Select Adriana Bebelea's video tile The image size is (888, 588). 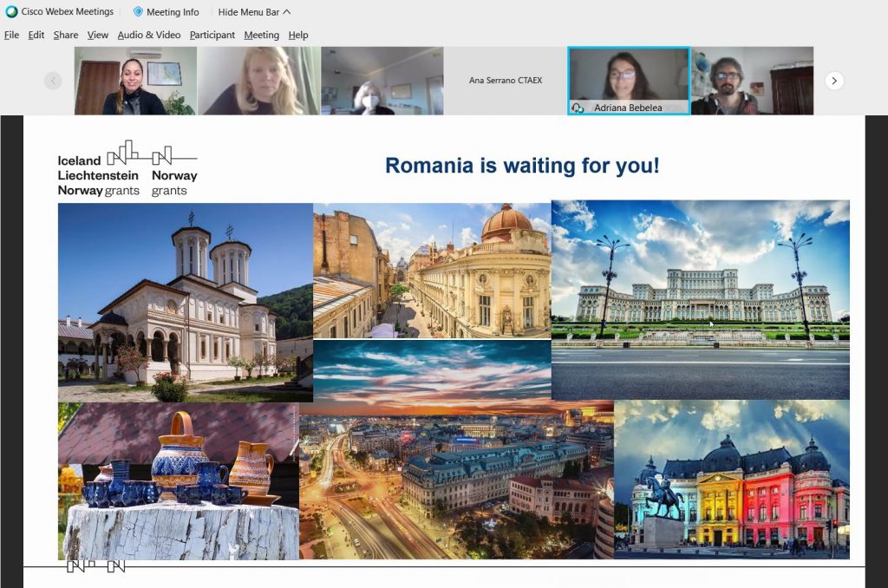pyautogui.click(x=629, y=81)
